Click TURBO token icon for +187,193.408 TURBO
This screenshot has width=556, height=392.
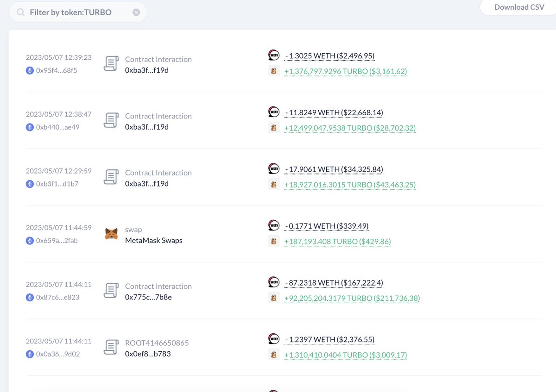coord(274,242)
